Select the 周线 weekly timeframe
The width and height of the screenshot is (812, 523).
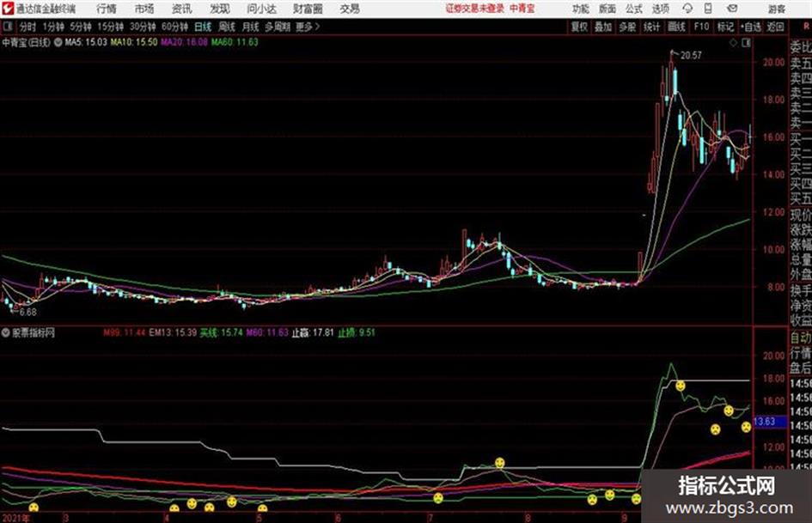227,27
